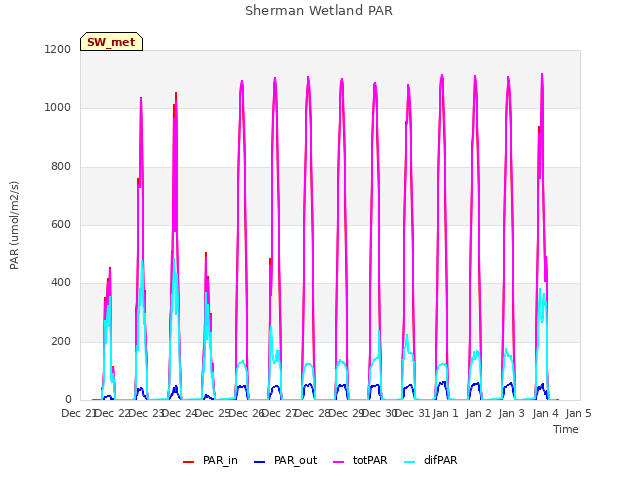Click the red PAR_in legend swatch

click(189, 462)
